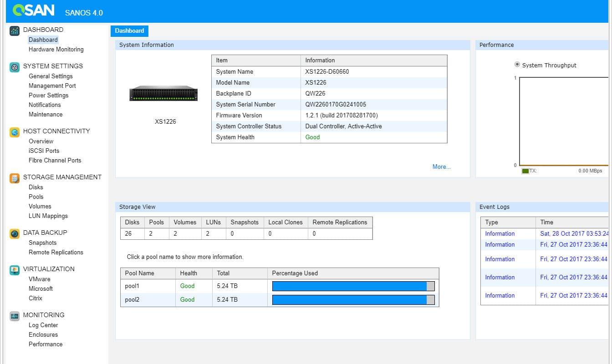Open Performance under Monitoring
Image resolution: width=612 pixels, height=364 pixels.
[46, 344]
